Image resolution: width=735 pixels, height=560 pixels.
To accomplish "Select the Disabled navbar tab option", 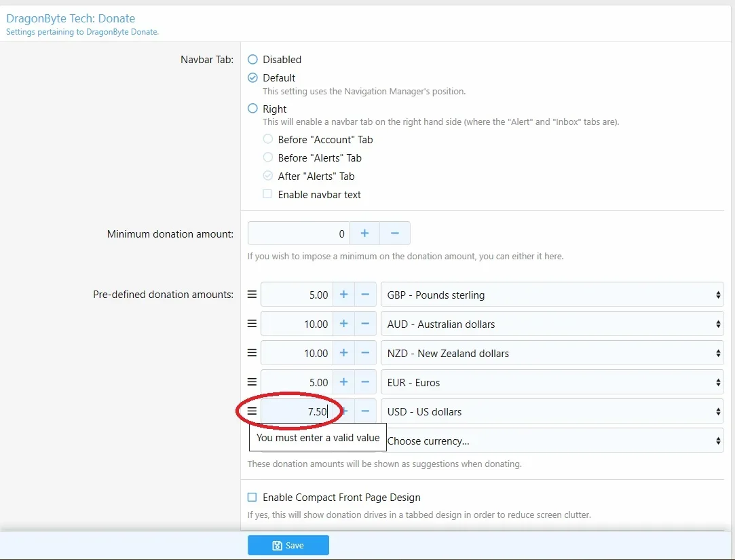I will point(252,59).
